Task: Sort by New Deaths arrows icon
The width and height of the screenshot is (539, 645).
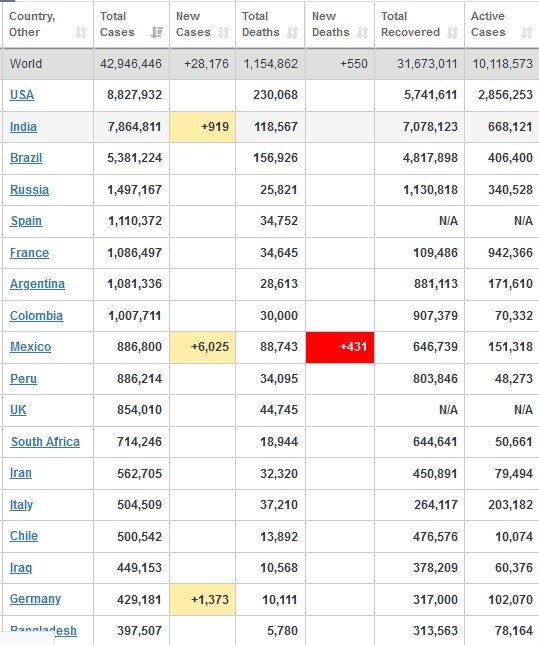Action: click(362, 32)
